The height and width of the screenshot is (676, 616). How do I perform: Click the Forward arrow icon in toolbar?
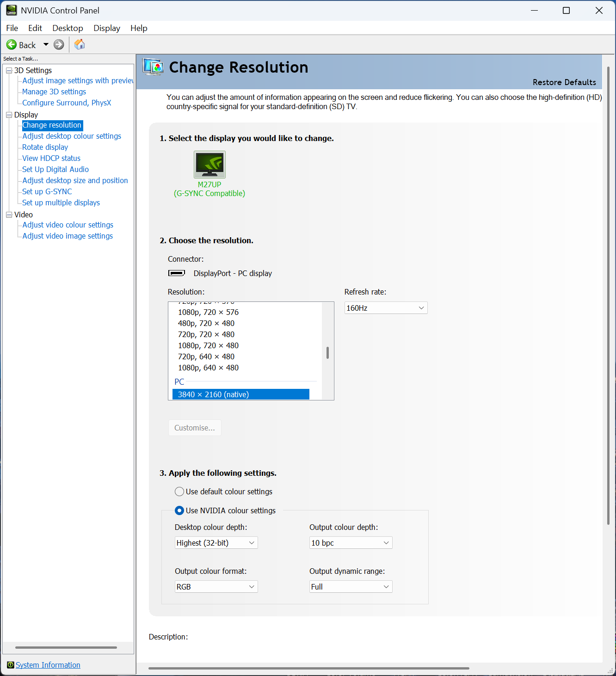(59, 45)
